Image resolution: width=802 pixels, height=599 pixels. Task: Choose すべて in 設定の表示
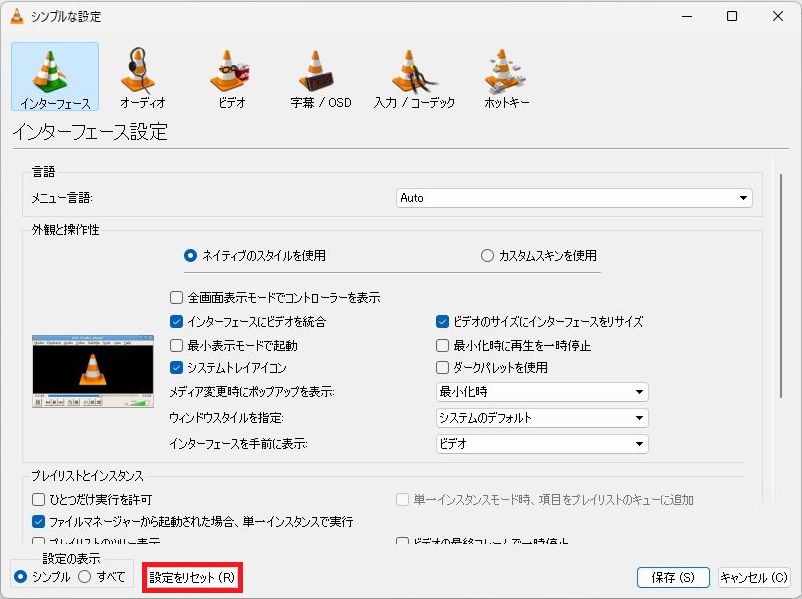[x=85, y=577]
